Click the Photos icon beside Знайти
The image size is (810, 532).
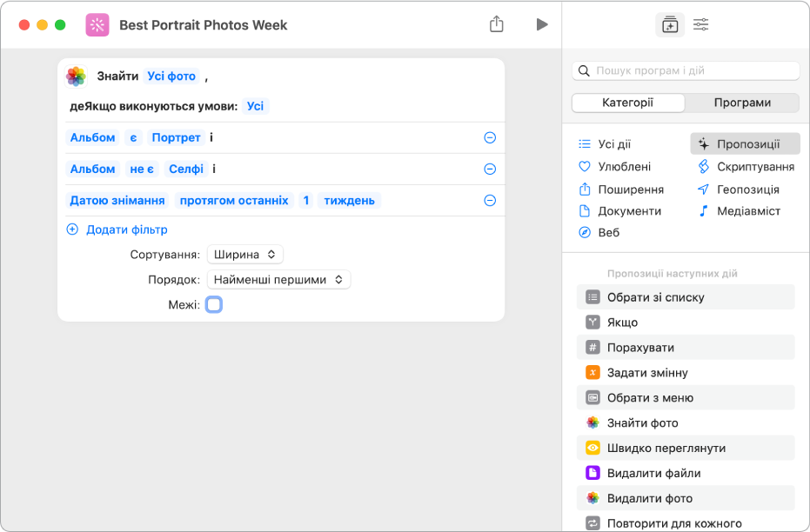[x=77, y=76]
